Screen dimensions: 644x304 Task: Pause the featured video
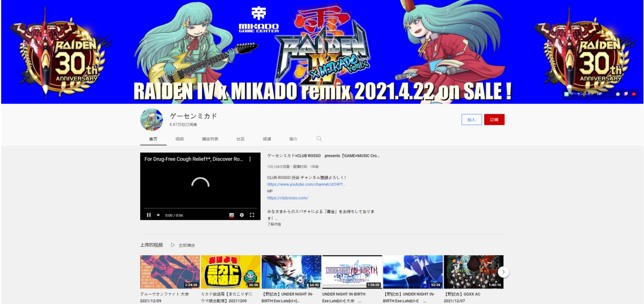(x=148, y=215)
